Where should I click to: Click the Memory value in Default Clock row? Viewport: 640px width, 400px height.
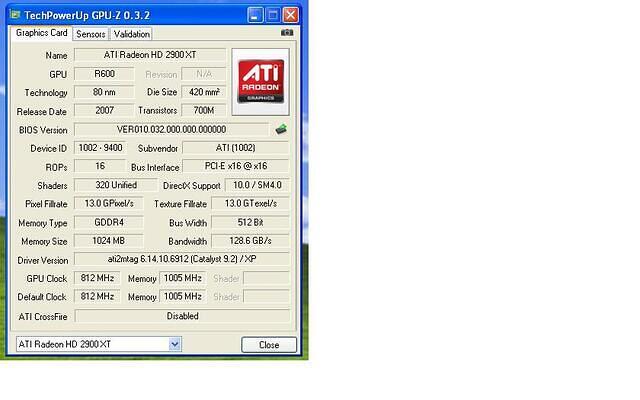pyautogui.click(x=182, y=296)
